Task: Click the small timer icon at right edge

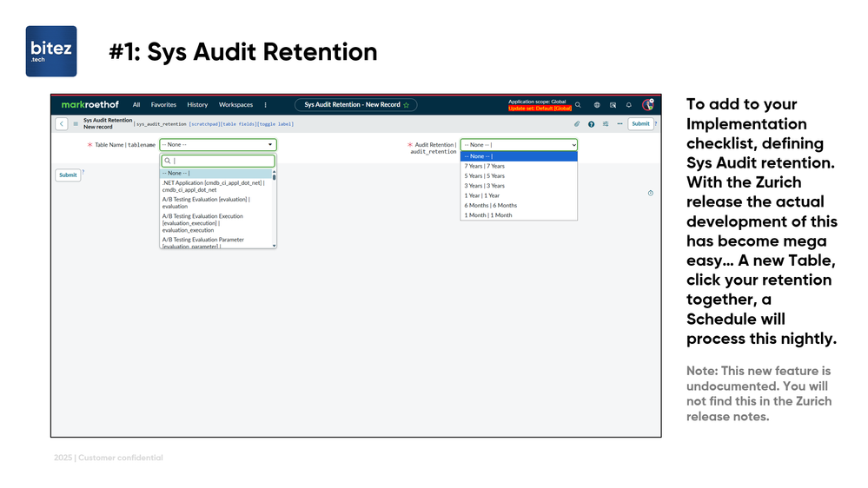Action: click(651, 193)
